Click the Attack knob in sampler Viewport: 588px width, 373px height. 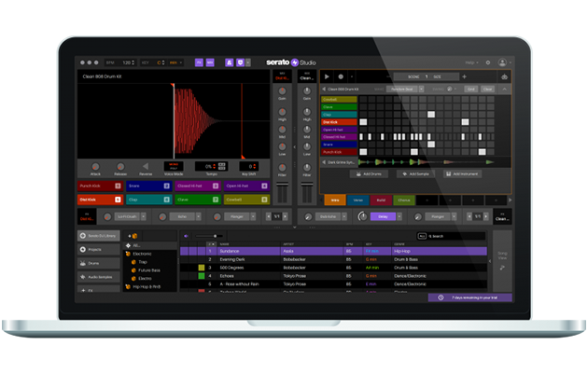pyautogui.click(x=96, y=166)
